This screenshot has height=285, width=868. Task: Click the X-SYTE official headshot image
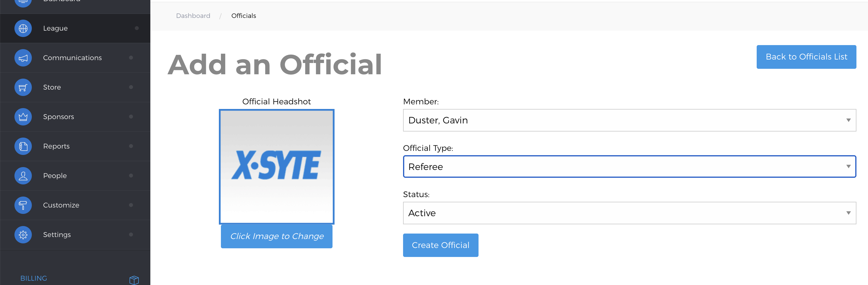point(277,167)
